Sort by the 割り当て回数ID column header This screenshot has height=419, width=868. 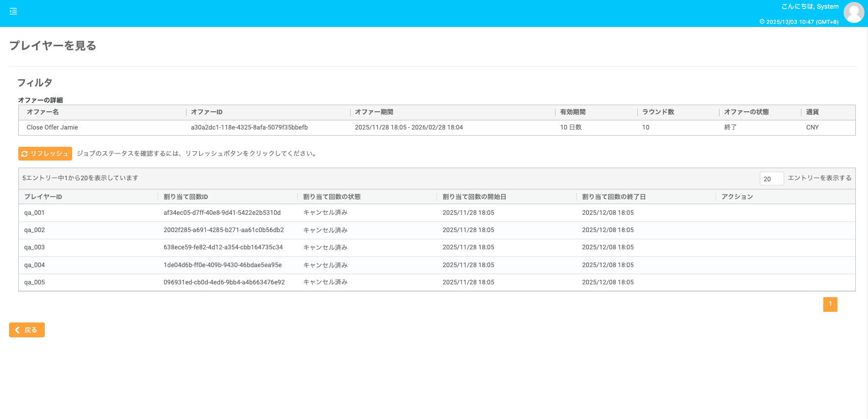(x=185, y=197)
